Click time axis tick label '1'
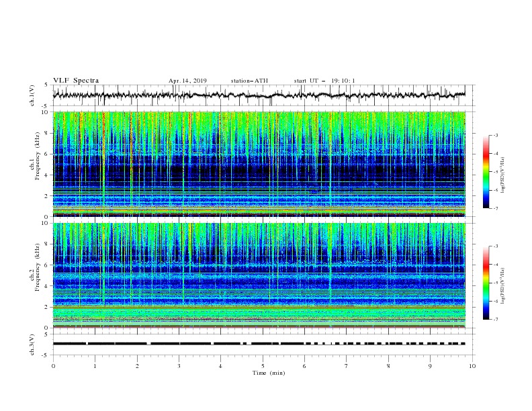This screenshot has width=532, height=411. pos(95,366)
